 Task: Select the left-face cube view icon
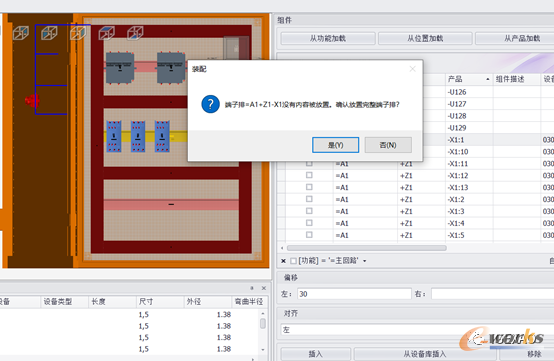pos(49,33)
